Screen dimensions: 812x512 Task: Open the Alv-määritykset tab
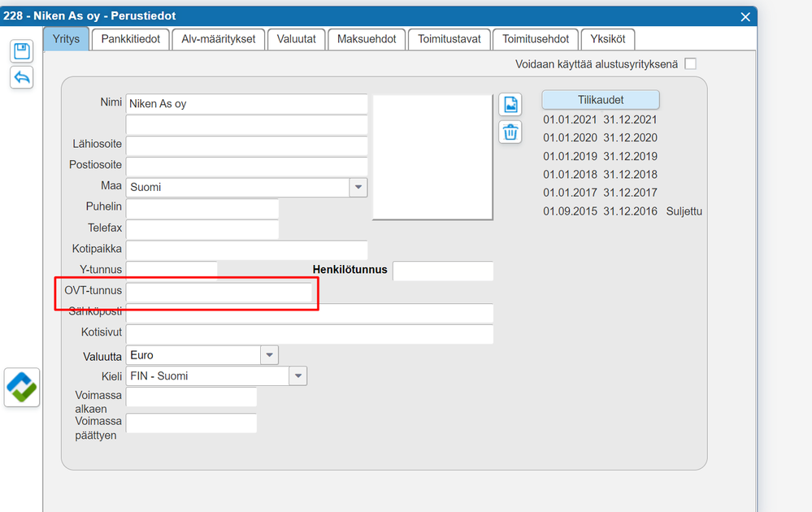(x=219, y=39)
